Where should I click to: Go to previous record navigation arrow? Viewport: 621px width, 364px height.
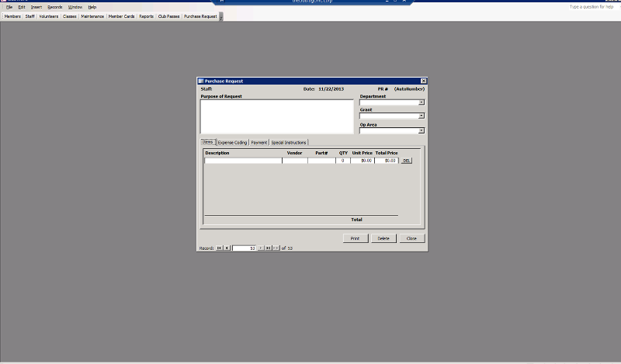tap(227, 248)
